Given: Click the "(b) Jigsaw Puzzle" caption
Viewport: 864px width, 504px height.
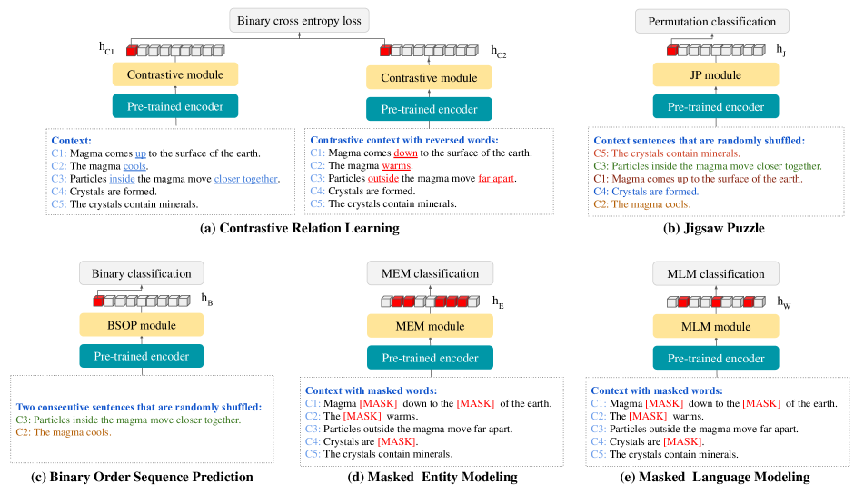Looking at the screenshot, I should (713, 229).
